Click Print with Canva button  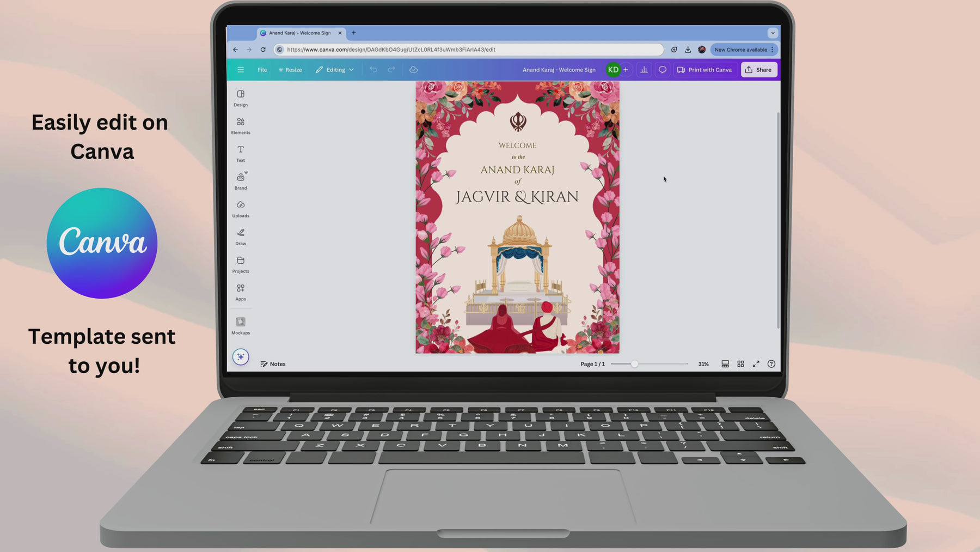[705, 70]
